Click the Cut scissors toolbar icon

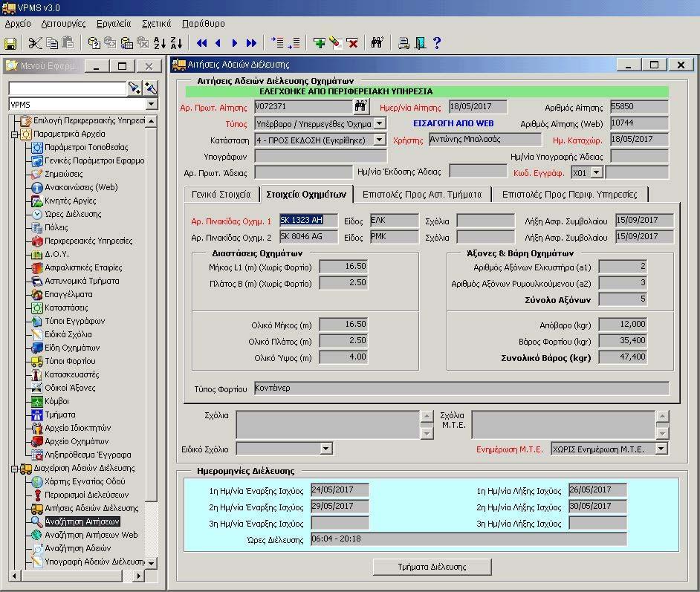click(x=35, y=43)
